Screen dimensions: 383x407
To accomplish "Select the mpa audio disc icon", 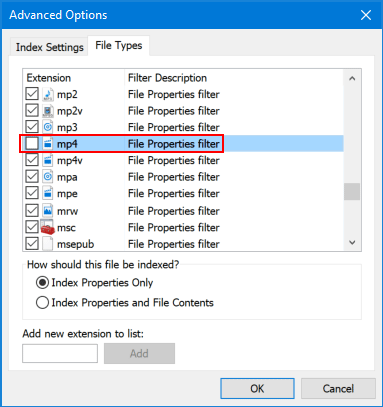I will 48,177.
